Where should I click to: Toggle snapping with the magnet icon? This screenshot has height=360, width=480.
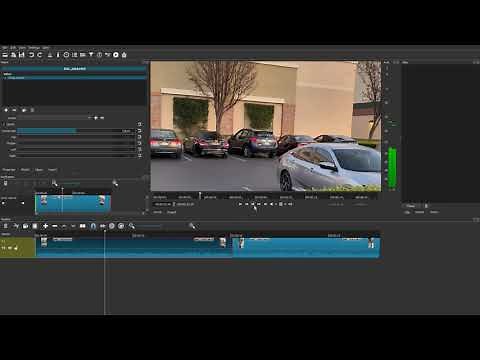click(93, 226)
